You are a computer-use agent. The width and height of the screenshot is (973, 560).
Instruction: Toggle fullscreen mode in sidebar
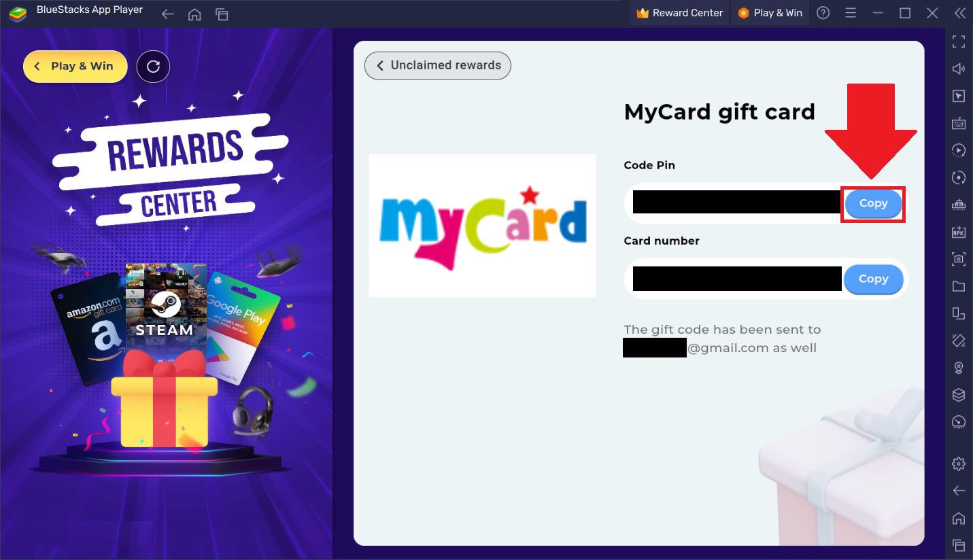959,41
